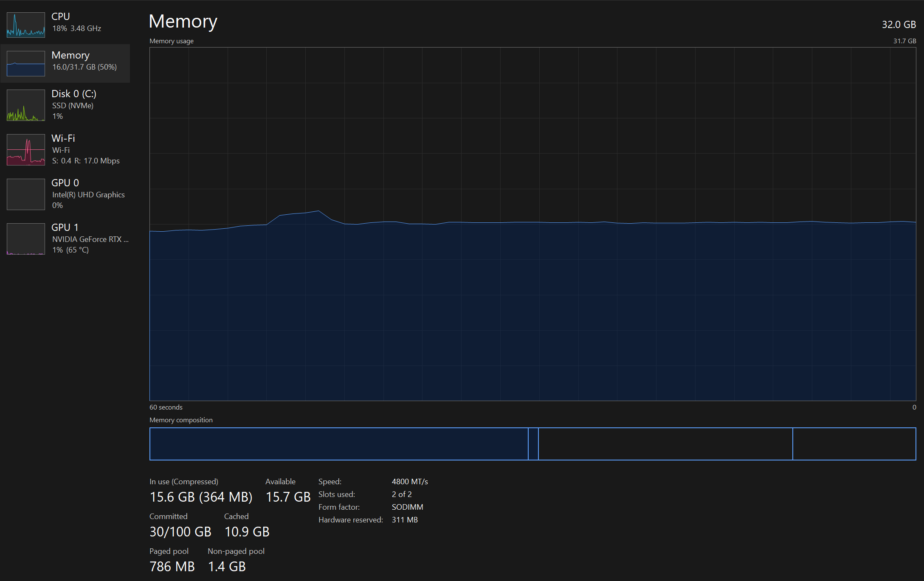Click the CPU mini graph thumbnail
The height and width of the screenshot is (581, 924).
(25, 25)
